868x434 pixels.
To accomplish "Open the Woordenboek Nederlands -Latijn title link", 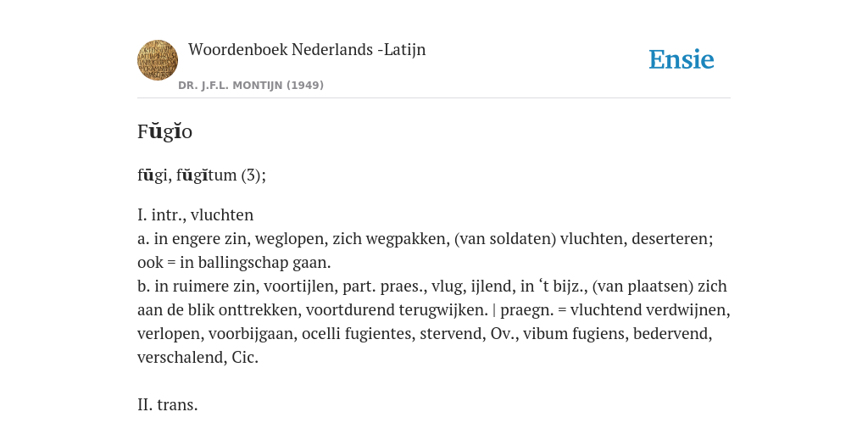I will 307,49.
